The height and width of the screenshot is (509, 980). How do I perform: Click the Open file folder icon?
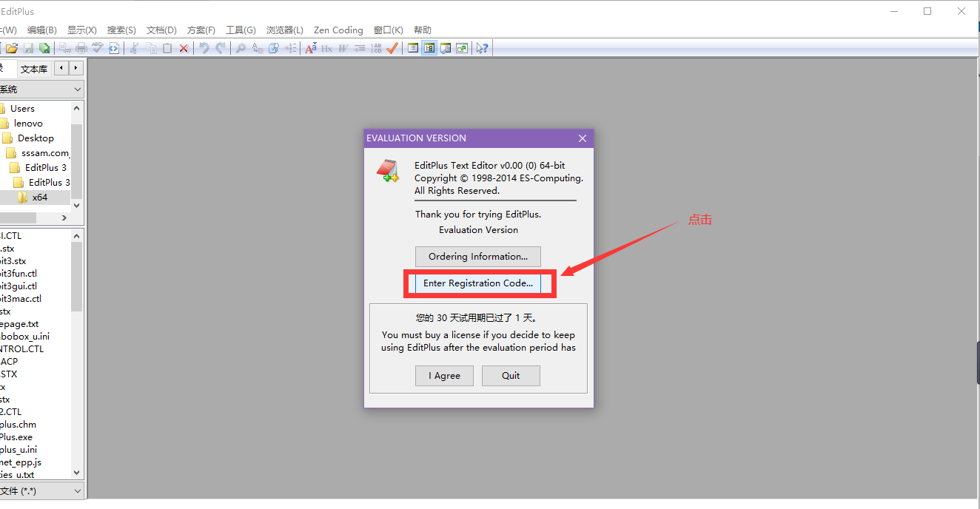[x=11, y=48]
